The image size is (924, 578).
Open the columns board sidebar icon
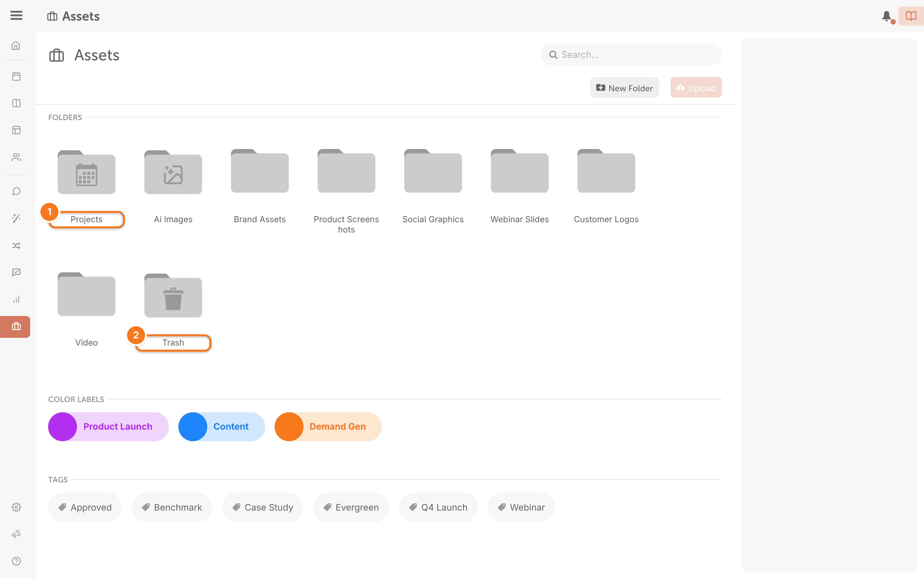16,103
